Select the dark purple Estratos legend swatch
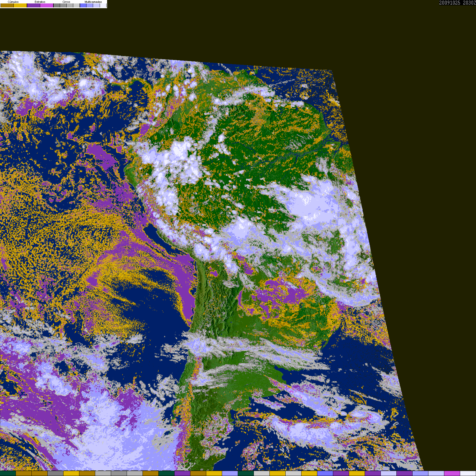 pos(34,5)
